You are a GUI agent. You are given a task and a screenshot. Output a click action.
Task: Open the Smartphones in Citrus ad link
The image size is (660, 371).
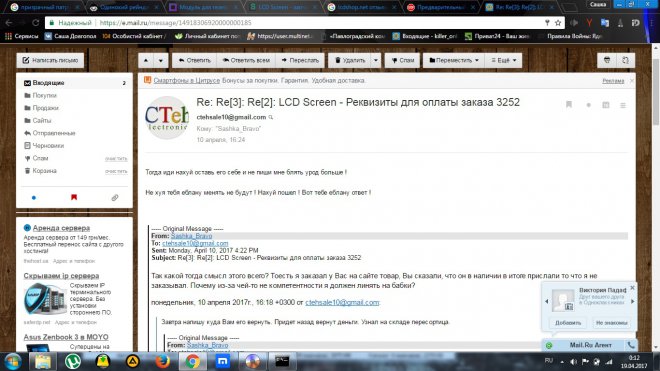tap(186, 80)
